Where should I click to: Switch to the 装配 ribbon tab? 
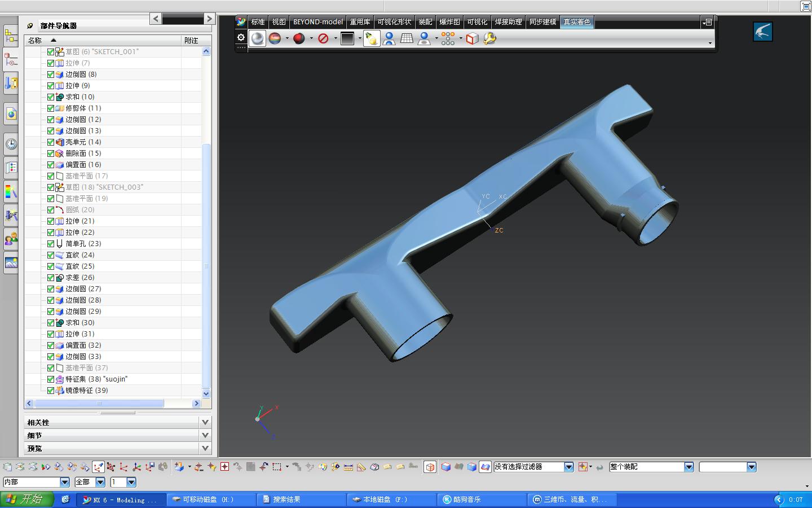click(425, 22)
